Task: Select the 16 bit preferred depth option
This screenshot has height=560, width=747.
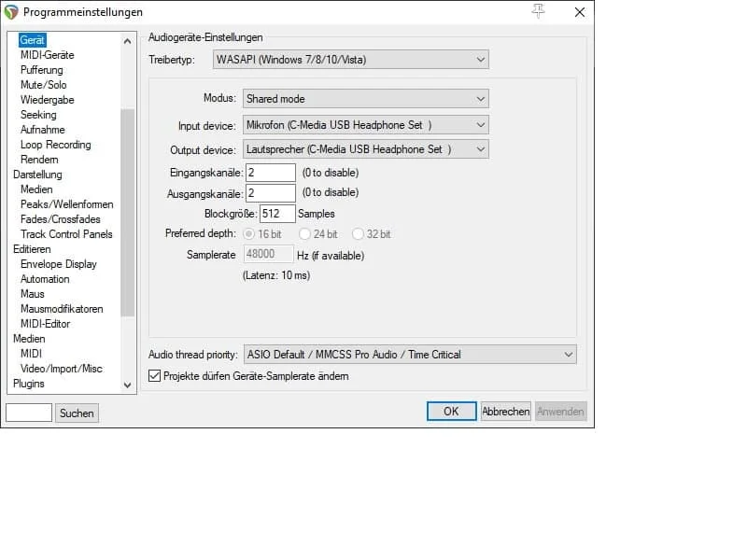Action: coord(248,234)
